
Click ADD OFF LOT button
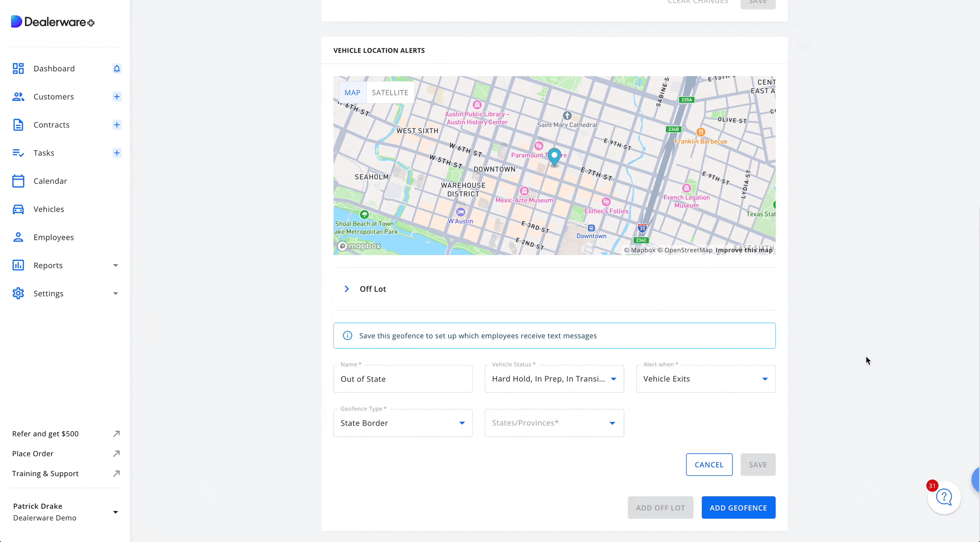tap(660, 508)
